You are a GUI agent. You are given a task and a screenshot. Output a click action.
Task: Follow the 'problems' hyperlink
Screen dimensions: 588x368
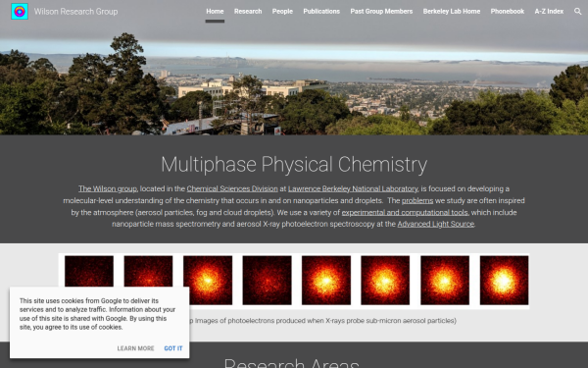click(417, 200)
